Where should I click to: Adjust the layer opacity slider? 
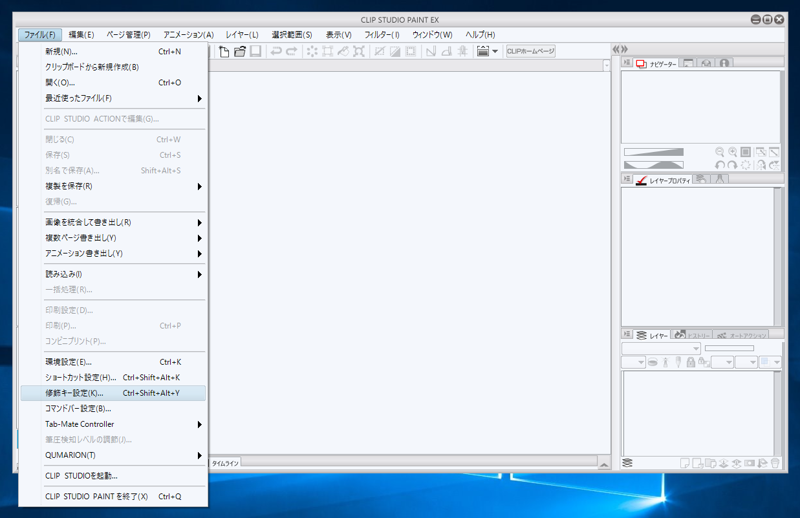click(x=730, y=348)
